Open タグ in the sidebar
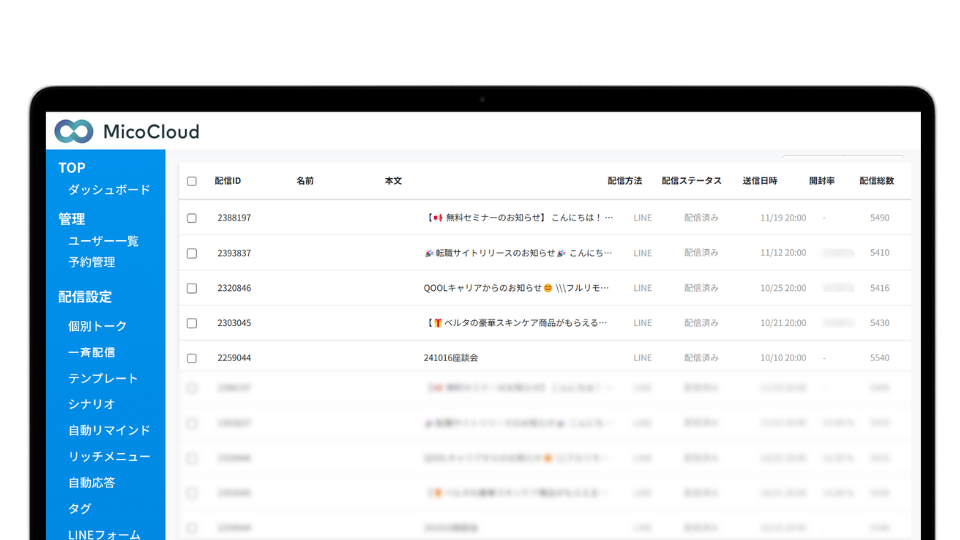The width and height of the screenshot is (960, 540). [x=80, y=509]
